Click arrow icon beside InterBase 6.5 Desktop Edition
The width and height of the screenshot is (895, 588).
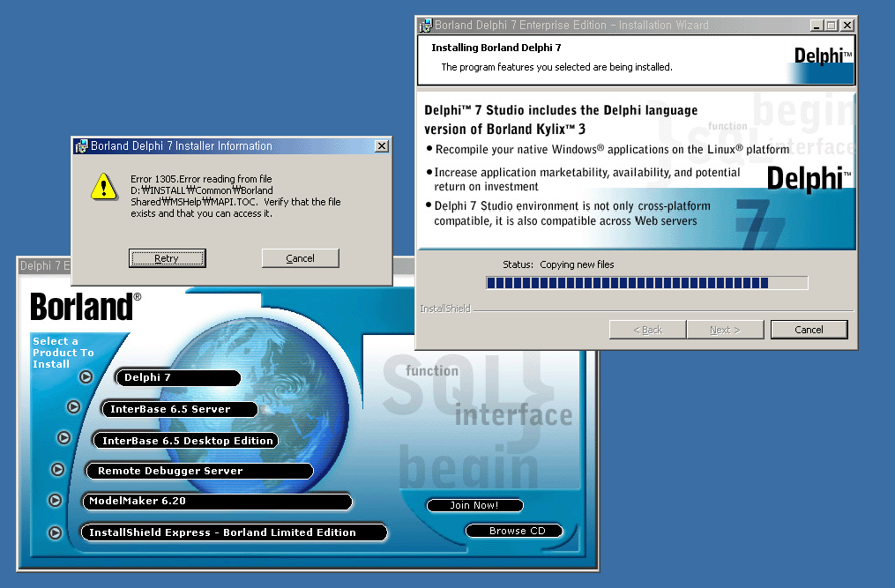64,438
